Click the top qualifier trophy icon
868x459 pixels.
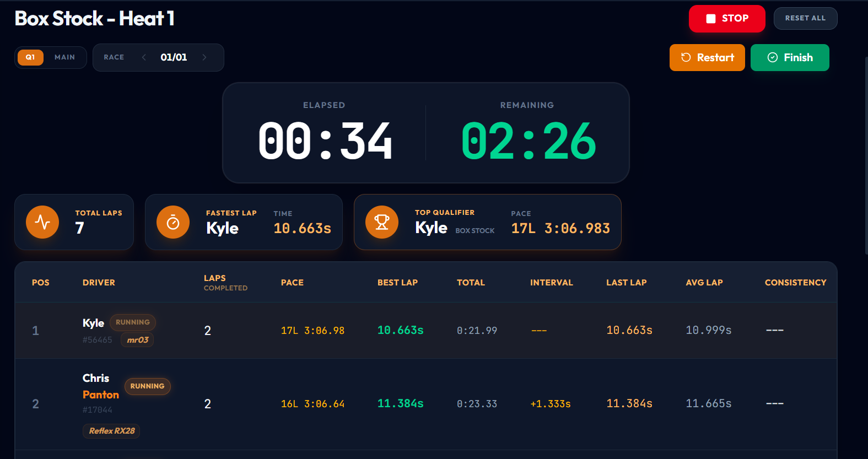coord(382,222)
